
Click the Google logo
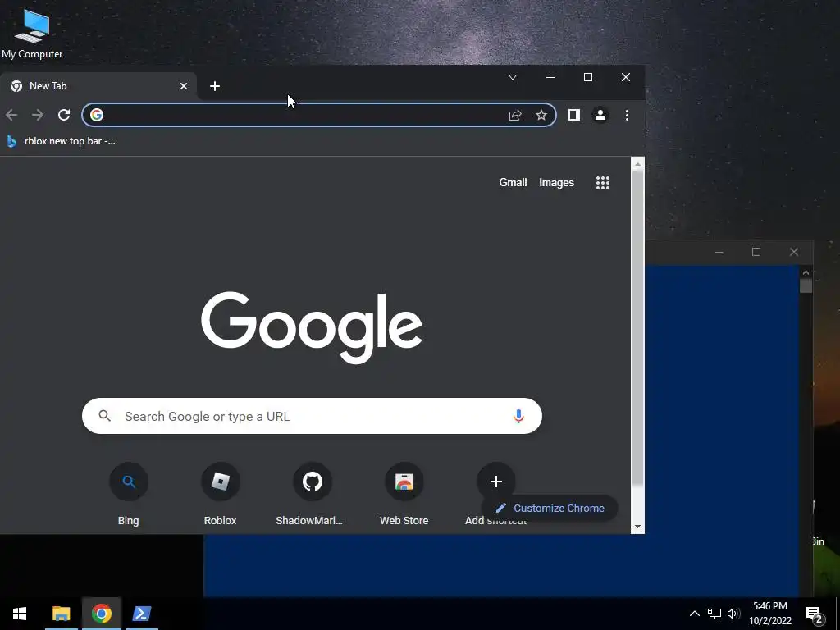(312, 326)
